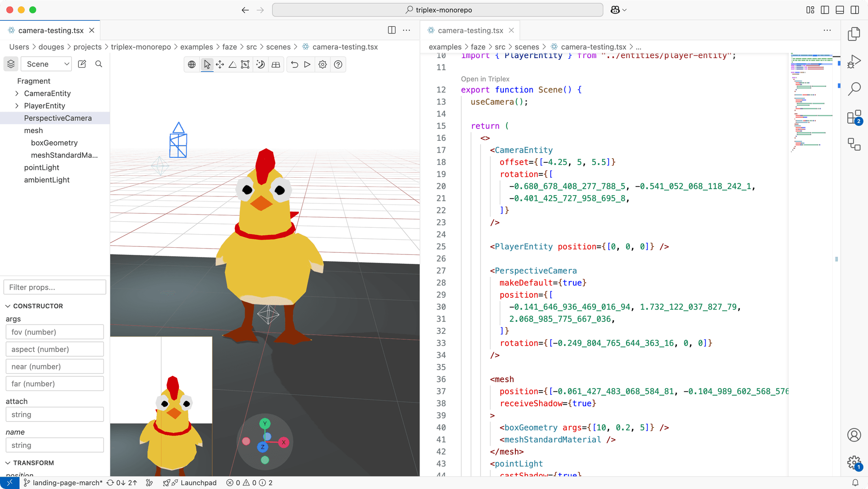Open Launchpad from the status bar
Viewport: 868px width, 489px height.
pos(190,483)
